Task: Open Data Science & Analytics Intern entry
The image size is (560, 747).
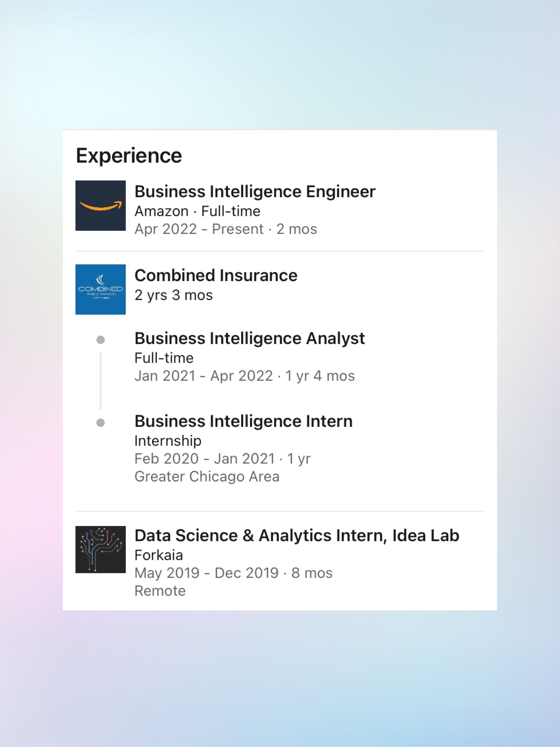Action: pyautogui.click(x=297, y=536)
